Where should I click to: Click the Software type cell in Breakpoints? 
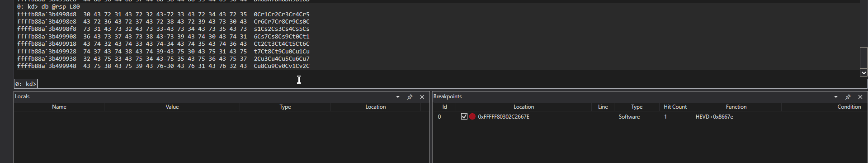(x=629, y=117)
